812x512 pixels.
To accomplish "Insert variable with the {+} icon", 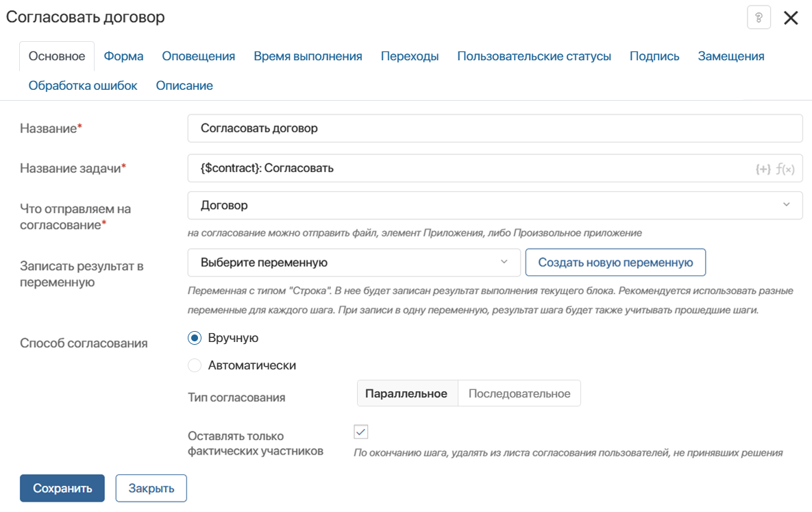I will [763, 169].
